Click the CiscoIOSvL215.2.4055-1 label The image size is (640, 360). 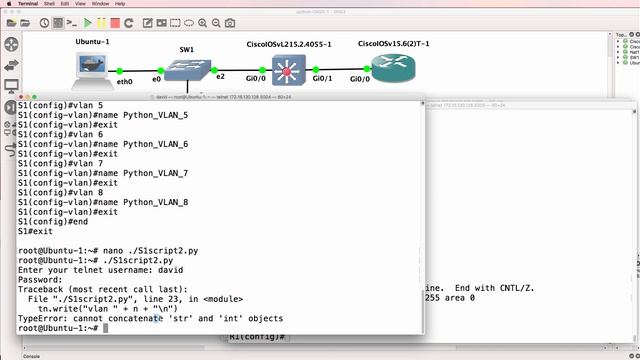pos(289,44)
